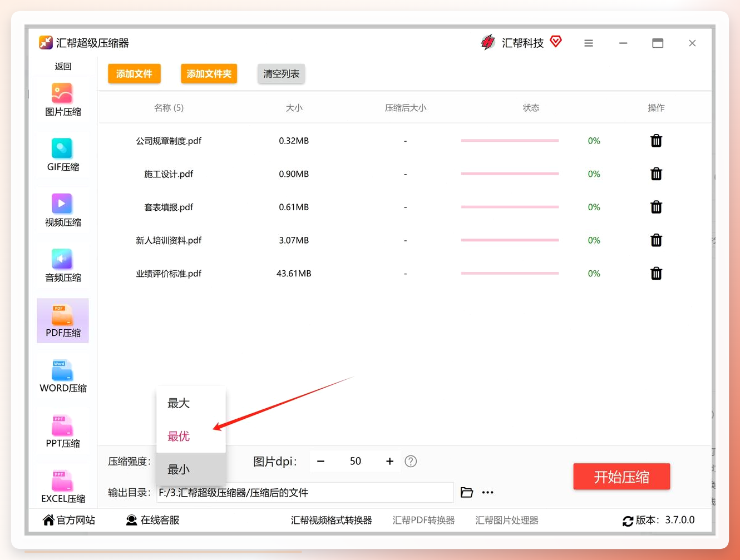The width and height of the screenshot is (740, 560).
Task: Open the output folder browse icon
Action: pos(467,493)
